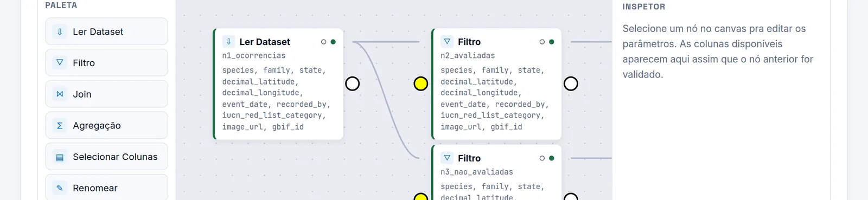Click the green status dot on n2_avaliadas node

[552, 42]
